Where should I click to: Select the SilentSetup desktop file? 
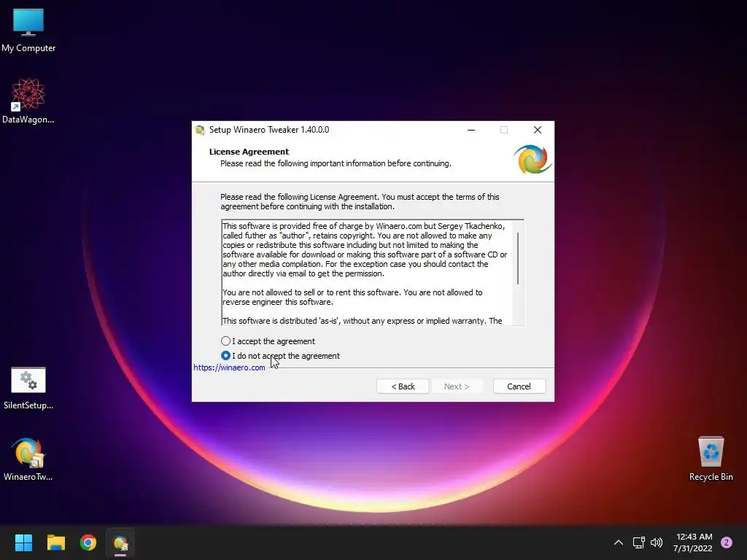pos(28,388)
